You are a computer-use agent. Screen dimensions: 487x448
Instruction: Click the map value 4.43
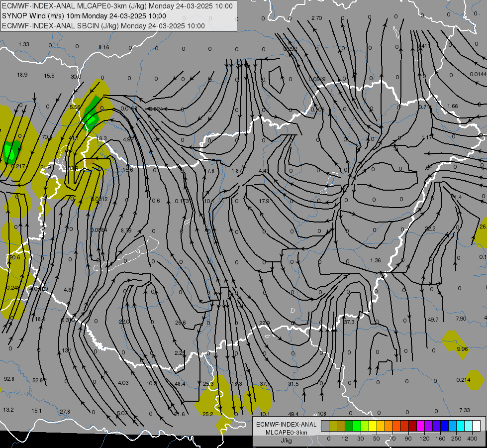click(264, 171)
